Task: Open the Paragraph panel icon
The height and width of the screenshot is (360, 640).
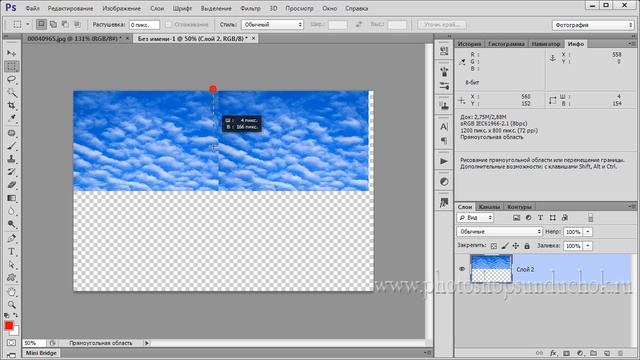Action: click(x=444, y=140)
